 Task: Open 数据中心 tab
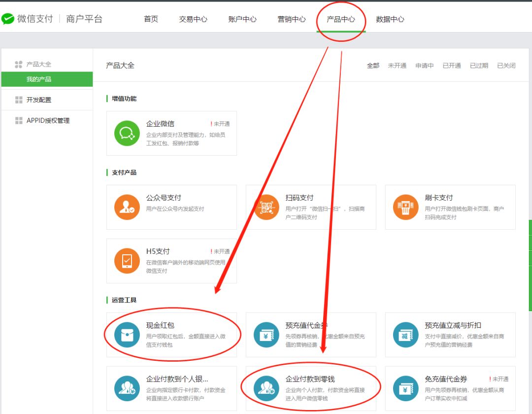point(390,19)
